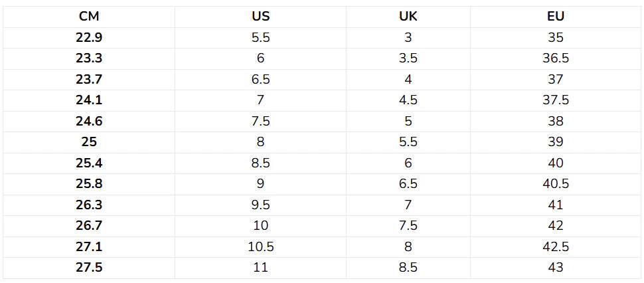Image resolution: width=644 pixels, height=283 pixels.
Task: Select the US column header
Action: tap(260, 17)
